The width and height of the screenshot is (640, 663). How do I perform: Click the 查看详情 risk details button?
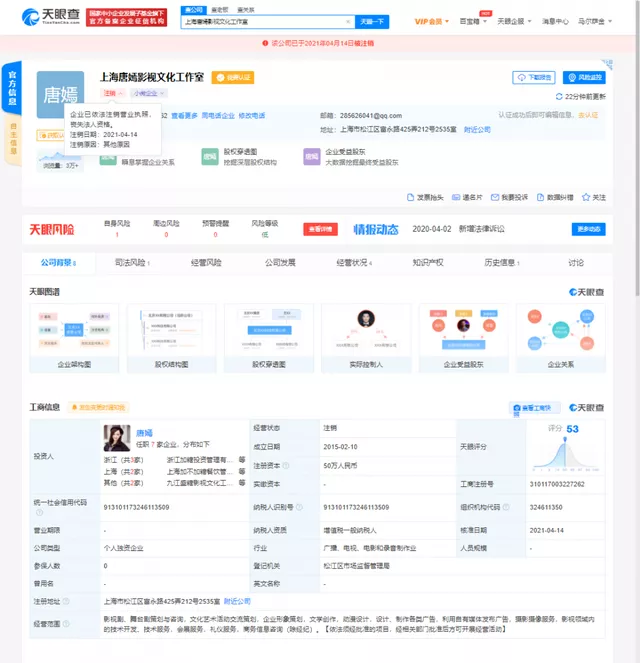point(320,229)
